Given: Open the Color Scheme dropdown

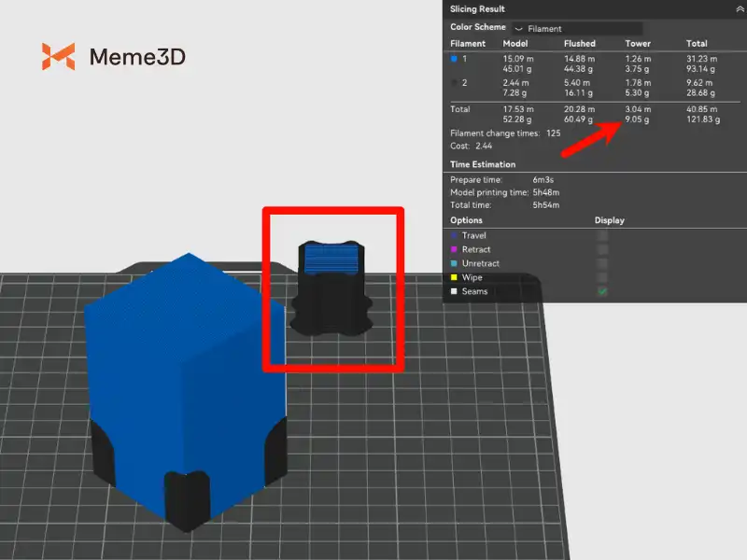Looking at the screenshot, I should pos(576,29).
